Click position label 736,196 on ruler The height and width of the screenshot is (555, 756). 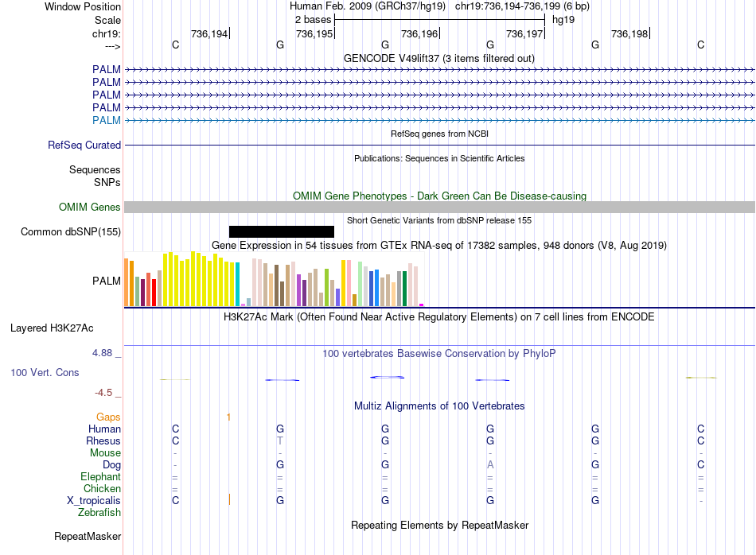419,33
